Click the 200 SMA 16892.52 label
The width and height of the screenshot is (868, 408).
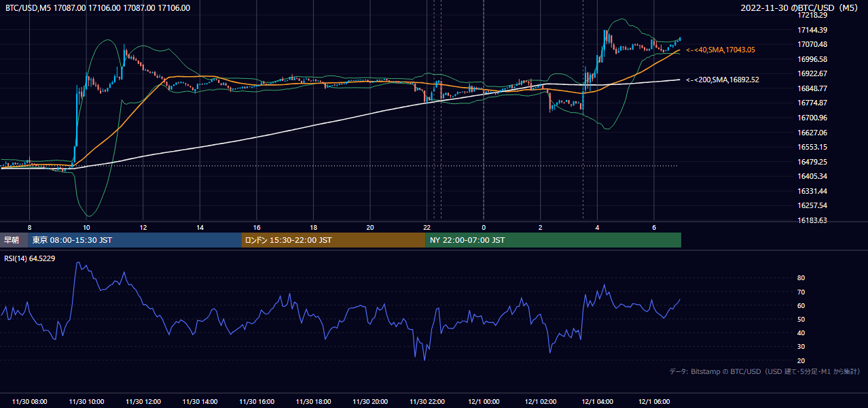pyautogui.click(x=723, y=80)
